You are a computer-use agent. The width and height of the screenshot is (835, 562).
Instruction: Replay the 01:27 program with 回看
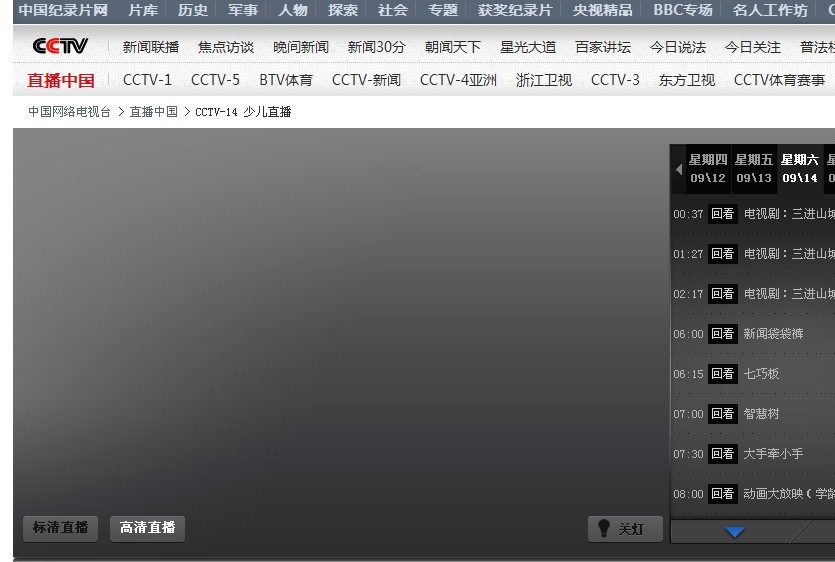click(723, 254)
